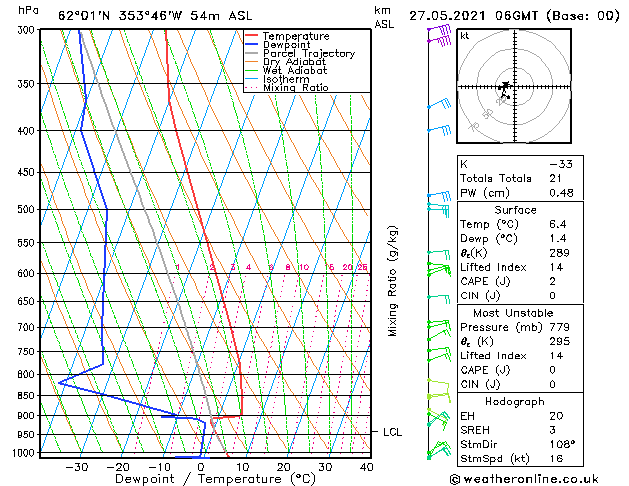The image size is (629, 486).
Task: Click the hodograph trace at plot center
Action: 504,89
